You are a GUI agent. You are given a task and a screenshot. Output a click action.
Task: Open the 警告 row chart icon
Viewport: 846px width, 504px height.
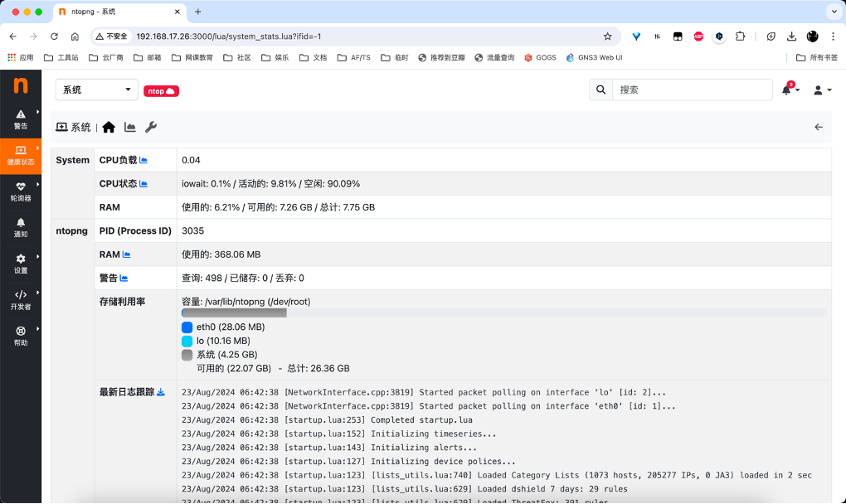point(124,279)
